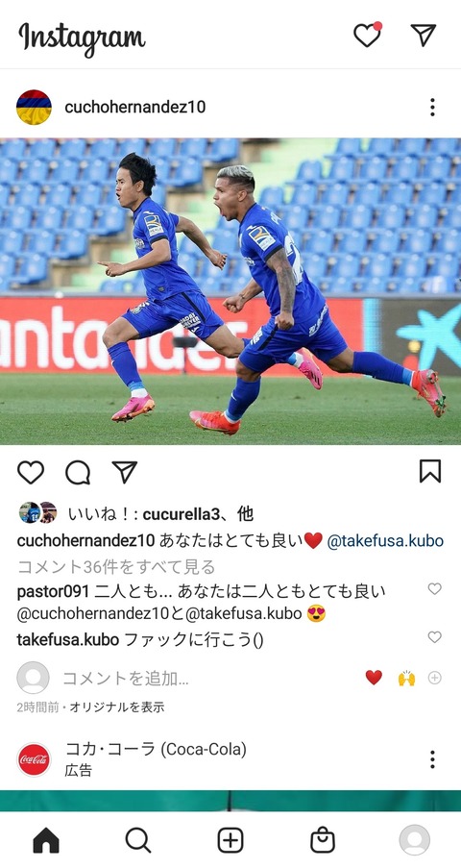Open the three-dot menu for Coca-Cola ad
The height and width of the screenshot is (868, 461).
[x=432, y=759]
